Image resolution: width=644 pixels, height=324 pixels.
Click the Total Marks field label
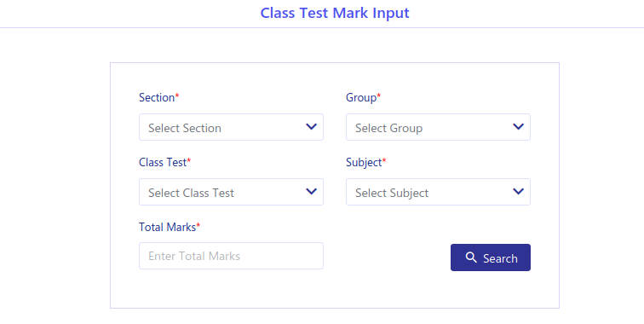167,227
